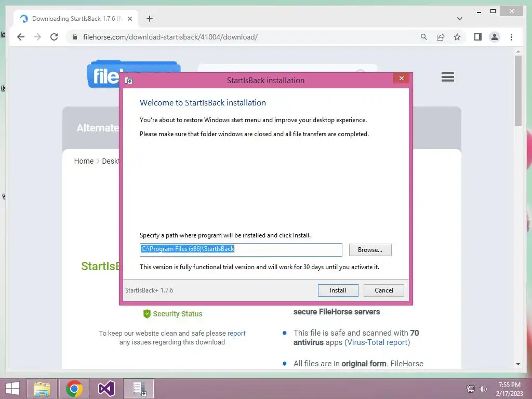Viewport: 532px width, 399px height.
Task: Share this page icon
Action: pyautogui.click(x=441, y=37)
